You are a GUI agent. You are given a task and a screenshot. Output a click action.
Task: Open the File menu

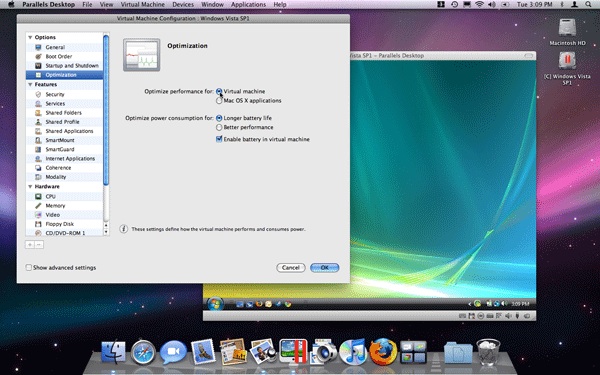click(x=87, y=5)
